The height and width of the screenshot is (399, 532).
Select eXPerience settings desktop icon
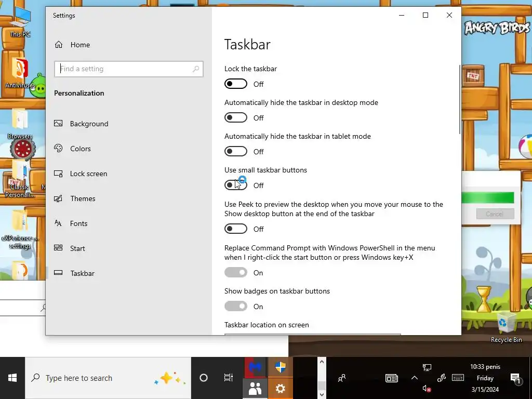[20, 230]
